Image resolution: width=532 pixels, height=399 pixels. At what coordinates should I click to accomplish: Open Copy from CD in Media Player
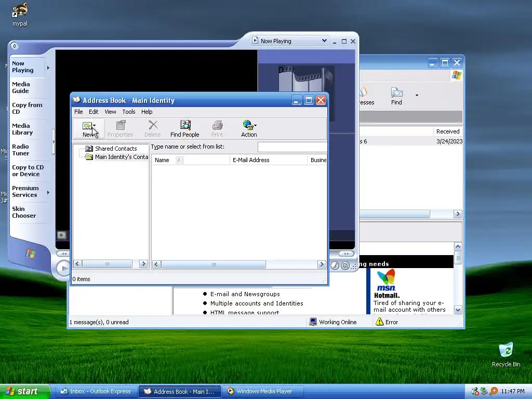[27, 108]
